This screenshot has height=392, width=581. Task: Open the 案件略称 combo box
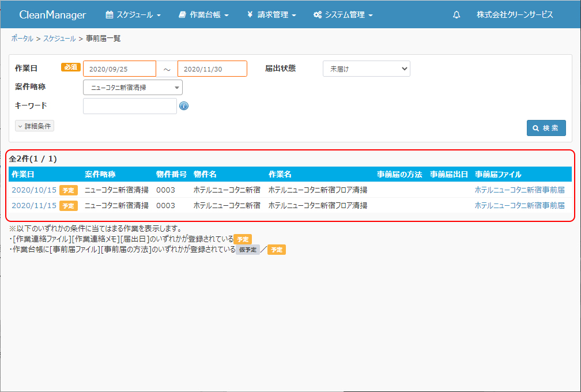tap(133, 88)
